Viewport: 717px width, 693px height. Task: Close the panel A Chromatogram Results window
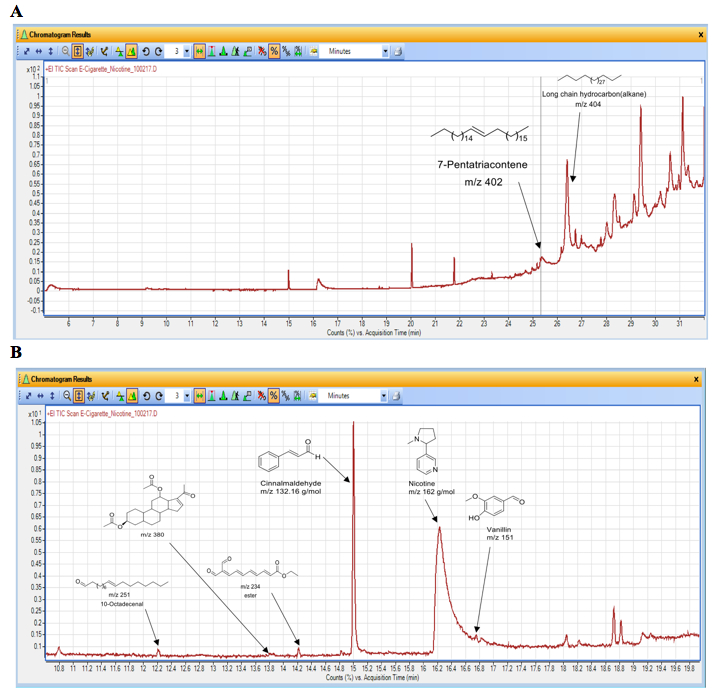point(700,35)
